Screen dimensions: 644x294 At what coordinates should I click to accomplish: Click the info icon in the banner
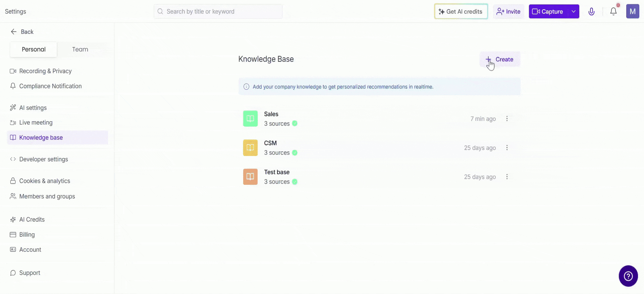(x=246, y=87)
